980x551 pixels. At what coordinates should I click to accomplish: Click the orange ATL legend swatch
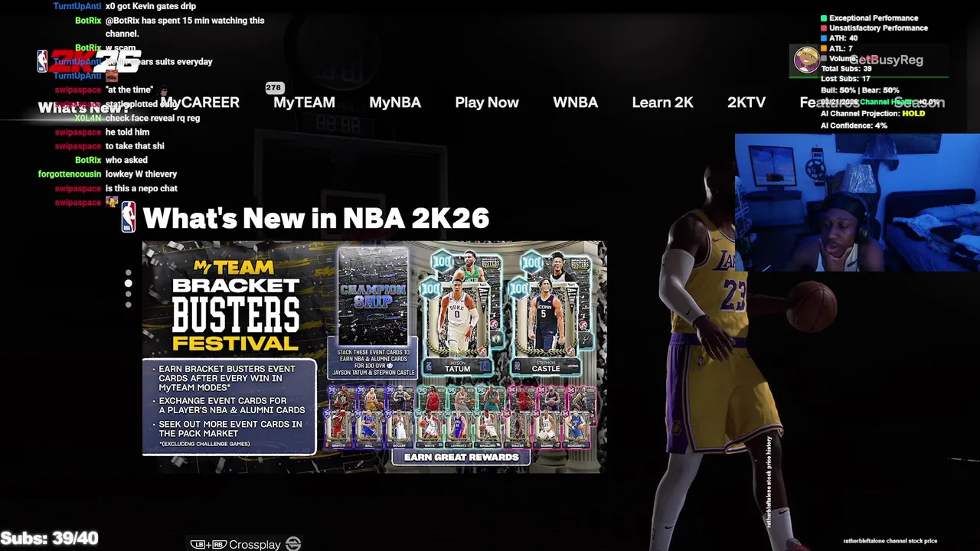click(x=824, y=48)
